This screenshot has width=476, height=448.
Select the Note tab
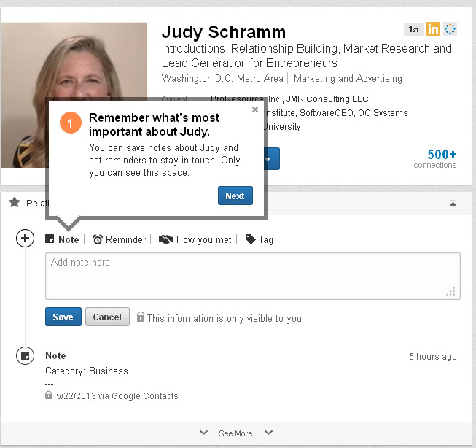pos(62,239)
